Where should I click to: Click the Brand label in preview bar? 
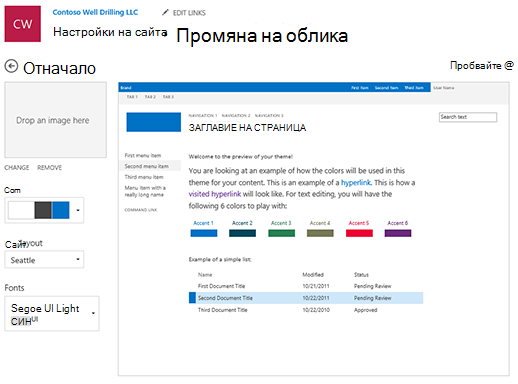point(126,88)
